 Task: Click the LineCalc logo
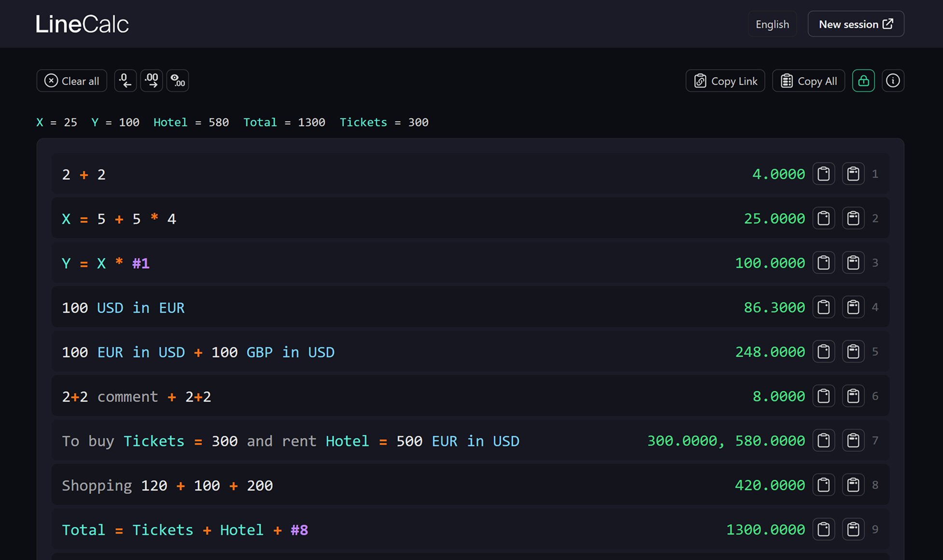coord(82,24)
